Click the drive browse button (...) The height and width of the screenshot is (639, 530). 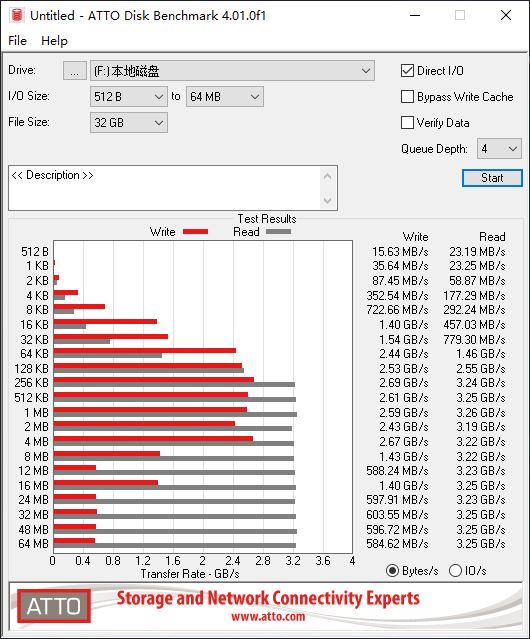pos(75,71)
